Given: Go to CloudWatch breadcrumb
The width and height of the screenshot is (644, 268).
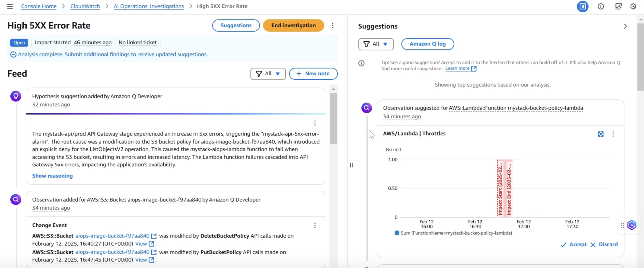Looking at the screenshot, I should pyautogui.click(x=85, y=6).
